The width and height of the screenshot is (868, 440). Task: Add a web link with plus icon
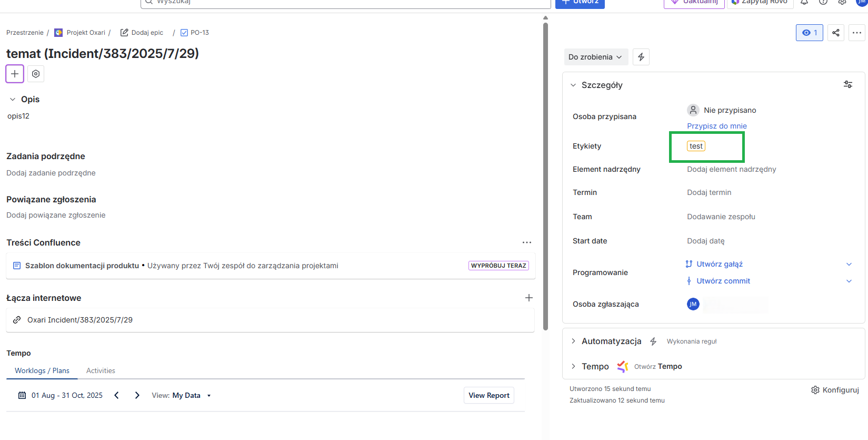528,298
